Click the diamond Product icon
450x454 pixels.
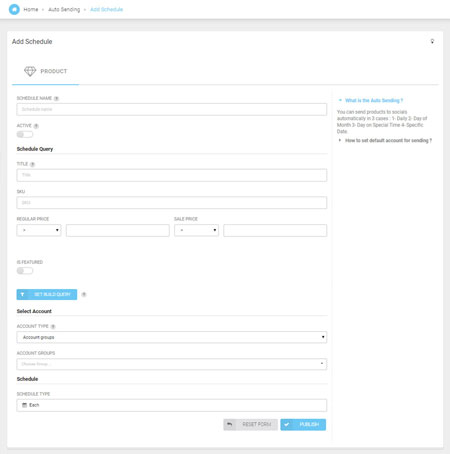(30, 71)
